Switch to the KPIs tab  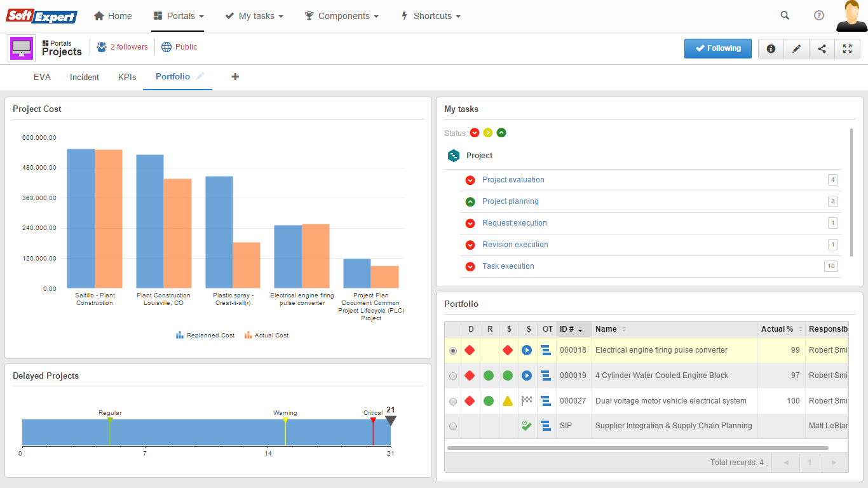[x=127, y=77]
